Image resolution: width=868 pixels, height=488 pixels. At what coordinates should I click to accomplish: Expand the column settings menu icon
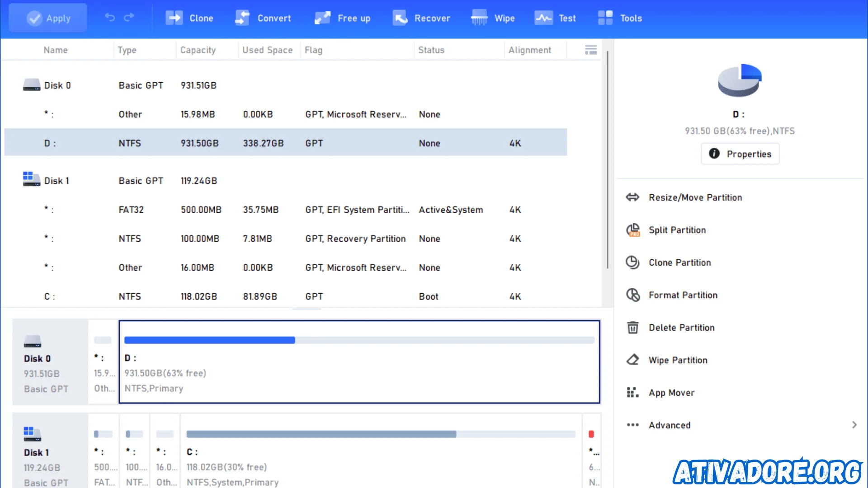click(590, 49)
